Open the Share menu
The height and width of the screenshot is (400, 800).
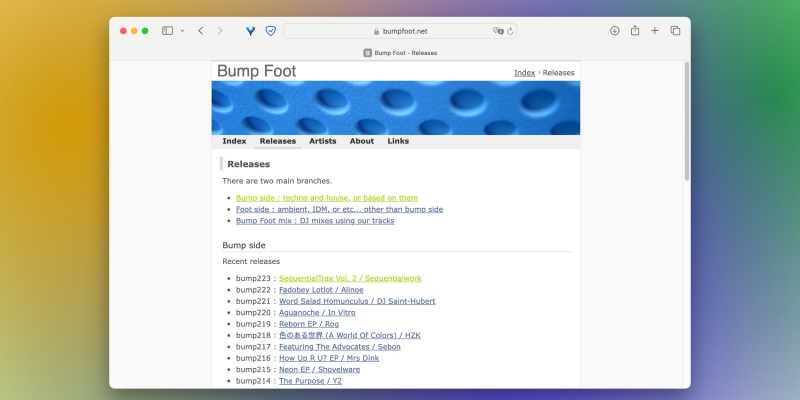point(635,31)
